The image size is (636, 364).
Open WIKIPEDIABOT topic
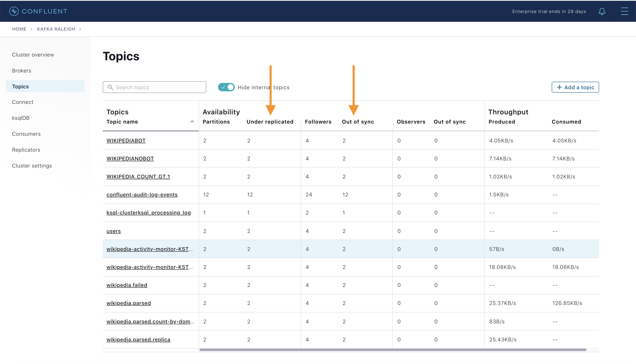point(126,141)
